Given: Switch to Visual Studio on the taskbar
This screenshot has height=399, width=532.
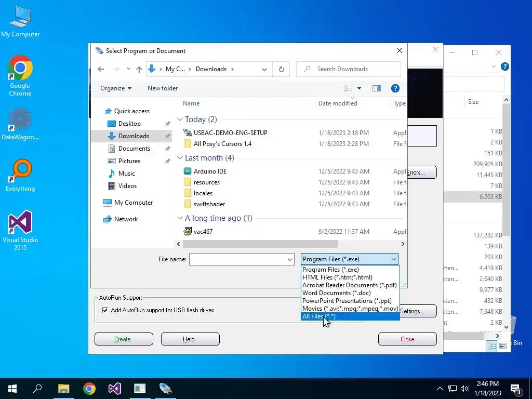Looking at the screenshot, I should click(x=115, y=389).
